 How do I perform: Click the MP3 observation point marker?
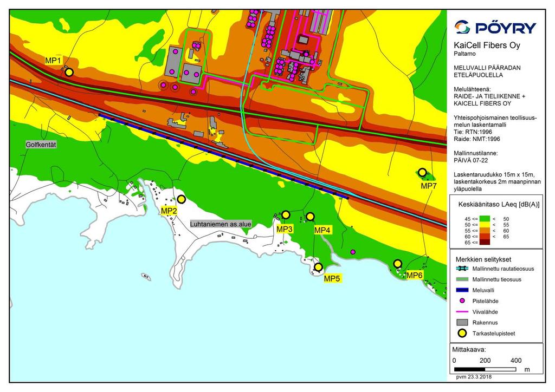pos(286,215)
